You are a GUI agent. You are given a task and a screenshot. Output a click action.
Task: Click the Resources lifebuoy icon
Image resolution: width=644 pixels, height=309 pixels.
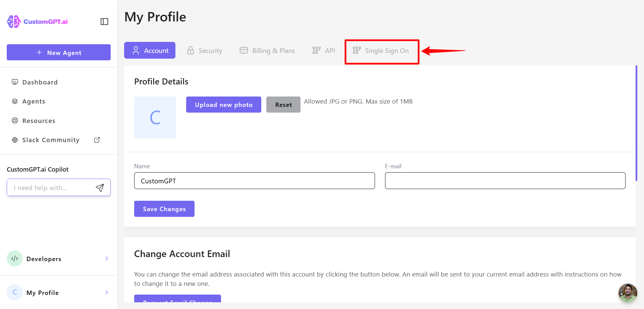click(x=15, y=121)
